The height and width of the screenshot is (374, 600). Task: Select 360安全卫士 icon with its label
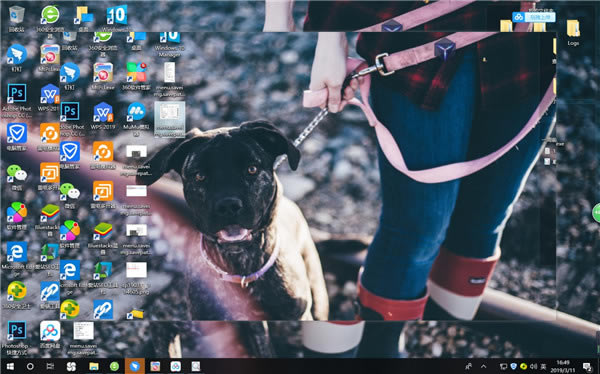tap(17, 294)
